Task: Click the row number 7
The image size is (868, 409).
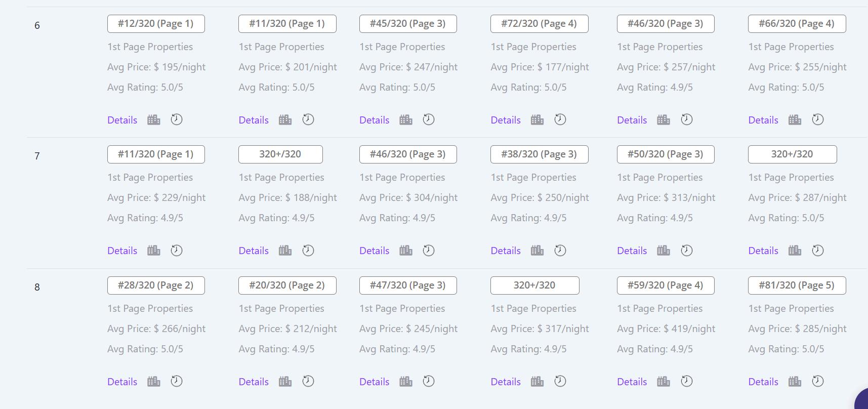Action: [x=37, y=156]
